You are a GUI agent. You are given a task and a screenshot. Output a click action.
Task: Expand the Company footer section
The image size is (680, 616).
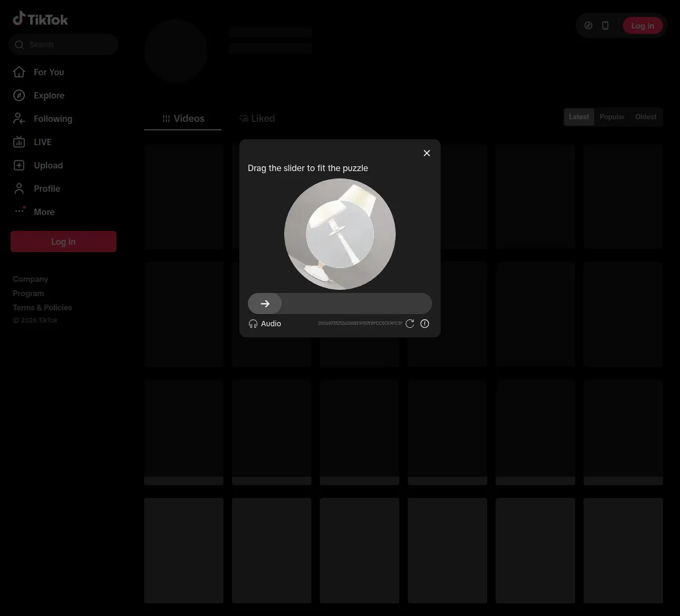pos(30,279)
